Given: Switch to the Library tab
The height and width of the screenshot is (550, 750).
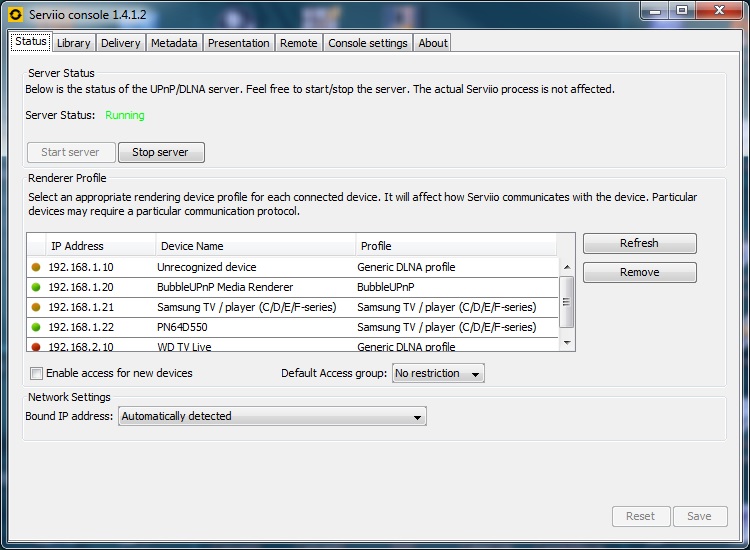Looking at the screenshot, I should point(73,43).
